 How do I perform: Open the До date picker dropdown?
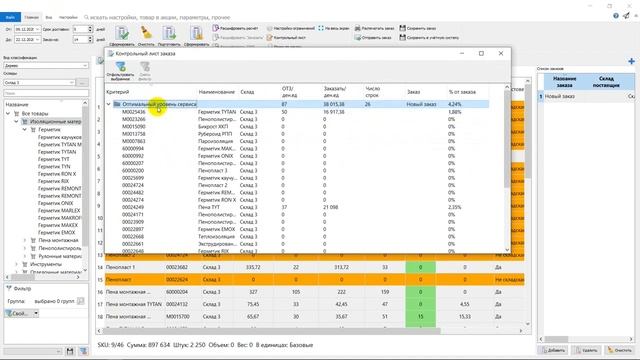tap(37, 40)
